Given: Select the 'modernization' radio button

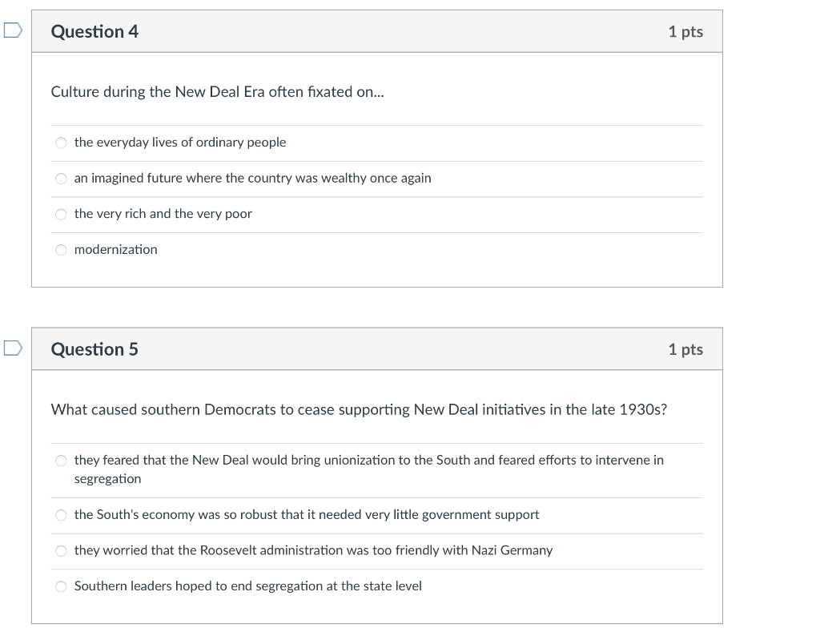Looking at the screenshot, I should [x=61, y=250].
